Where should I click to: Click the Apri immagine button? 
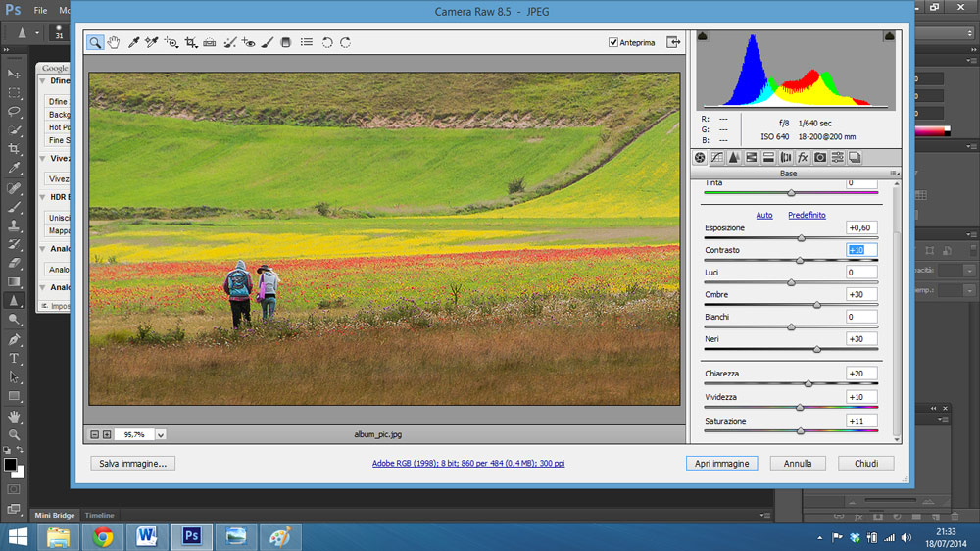(x=721, y=463)
